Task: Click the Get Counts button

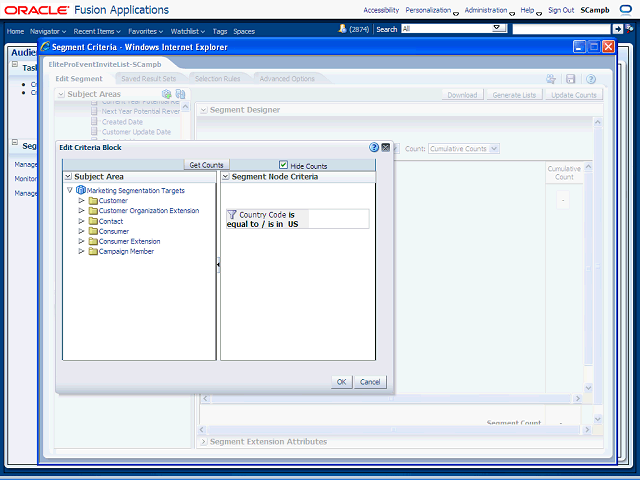Action: point(207,165)
